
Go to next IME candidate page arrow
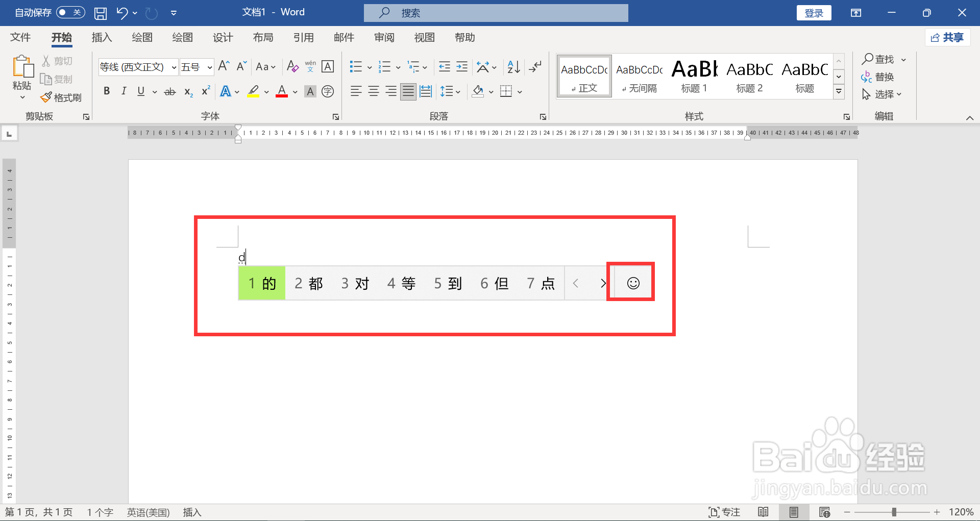603,283
